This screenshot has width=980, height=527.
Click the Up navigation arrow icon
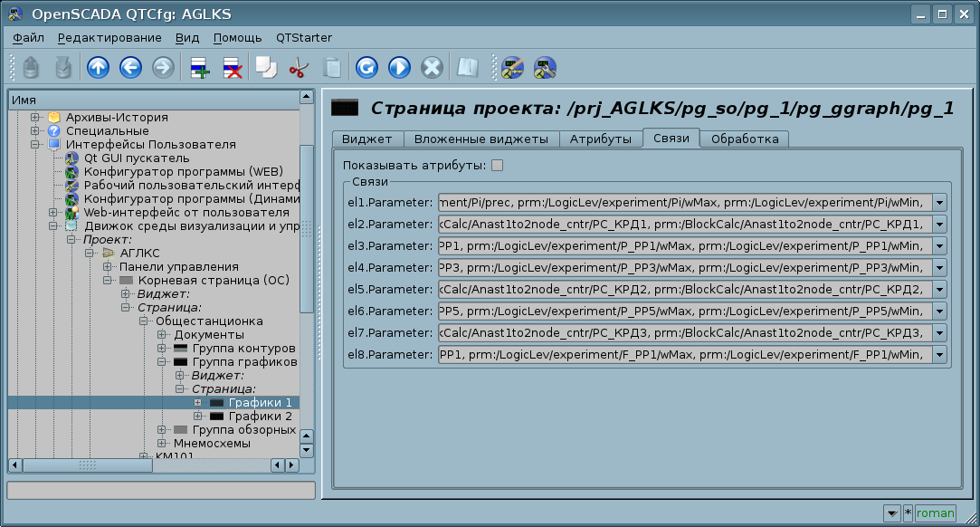pos(98,68)
